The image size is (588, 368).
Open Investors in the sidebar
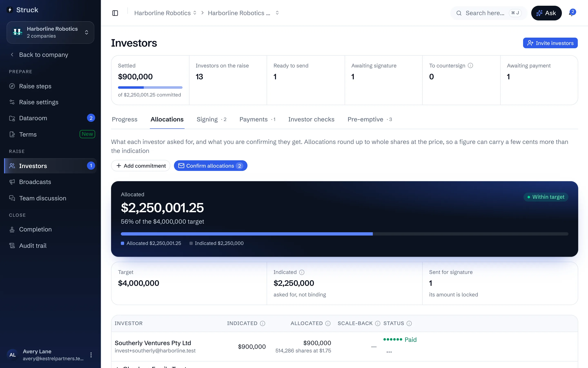click(x=50, y=166)
